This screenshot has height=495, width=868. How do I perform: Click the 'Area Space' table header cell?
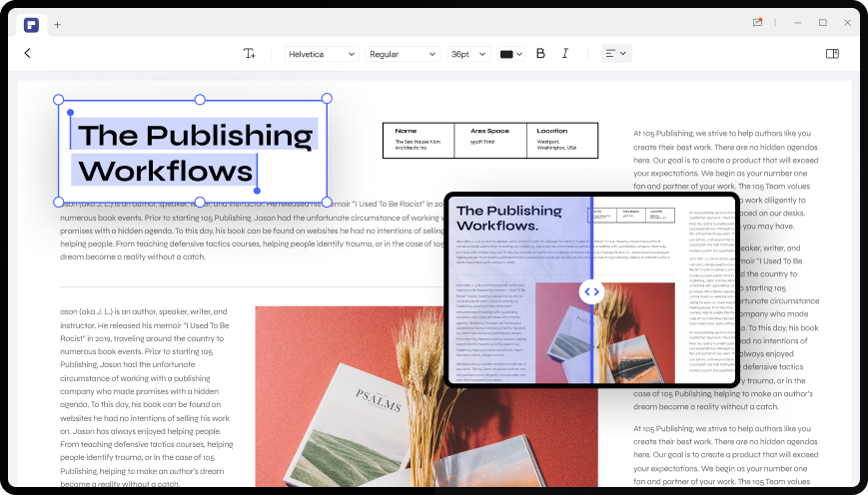tap(489, 131)
